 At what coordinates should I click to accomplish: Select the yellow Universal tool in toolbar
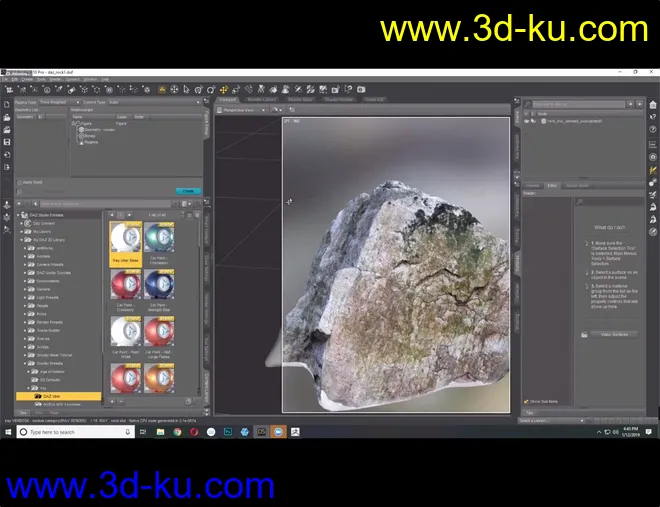[223, 89]
